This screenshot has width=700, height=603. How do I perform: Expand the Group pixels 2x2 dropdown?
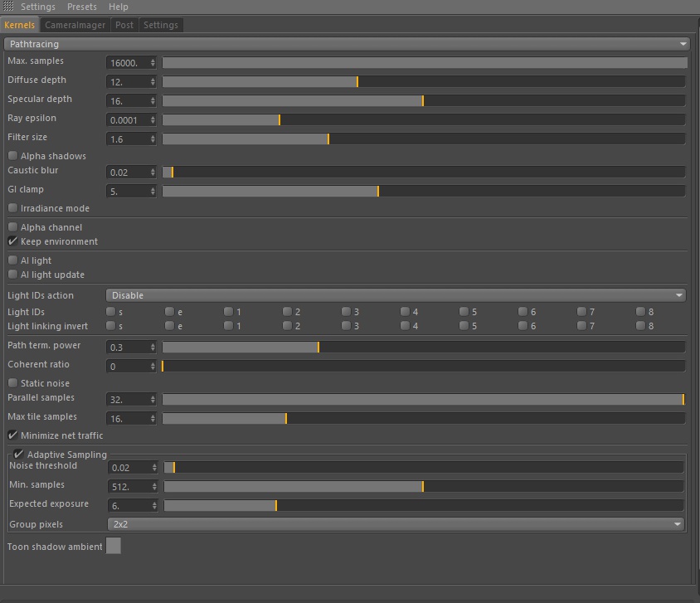(x=396, y=524)
